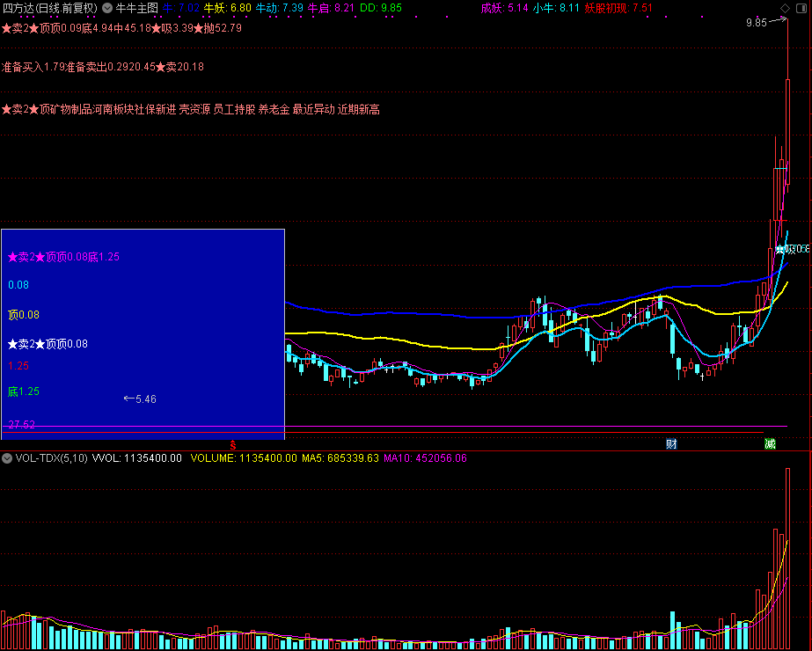Click the 财 finance marker on the date axis
Image resolution: width=812 pixels, height=651 pixels.
[x=671, y=444]
